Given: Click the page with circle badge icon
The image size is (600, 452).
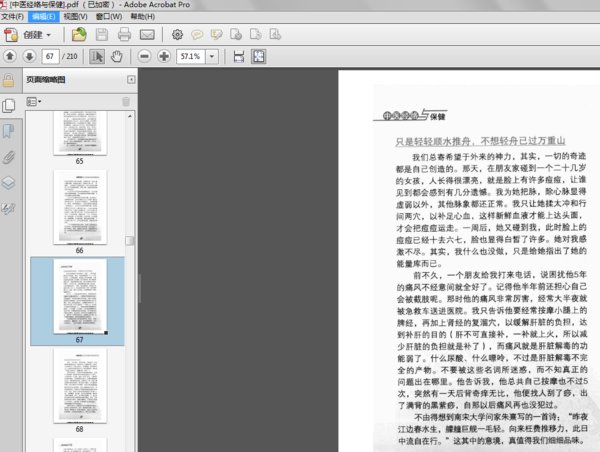Looking at the screenshot, I should (236, 34).
